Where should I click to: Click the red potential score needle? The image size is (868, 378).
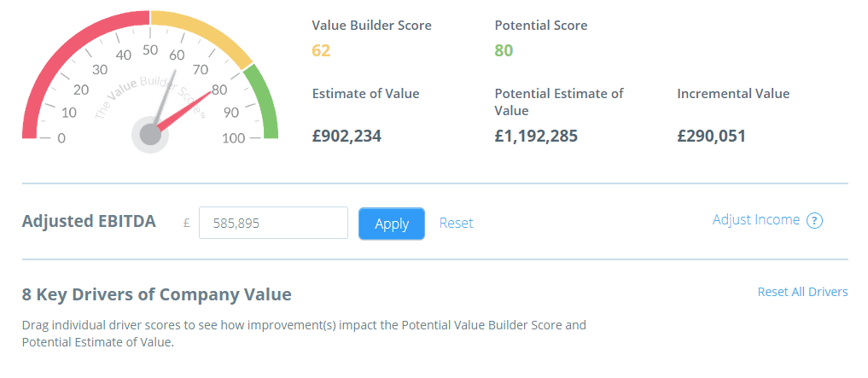[x=184, y=111]
